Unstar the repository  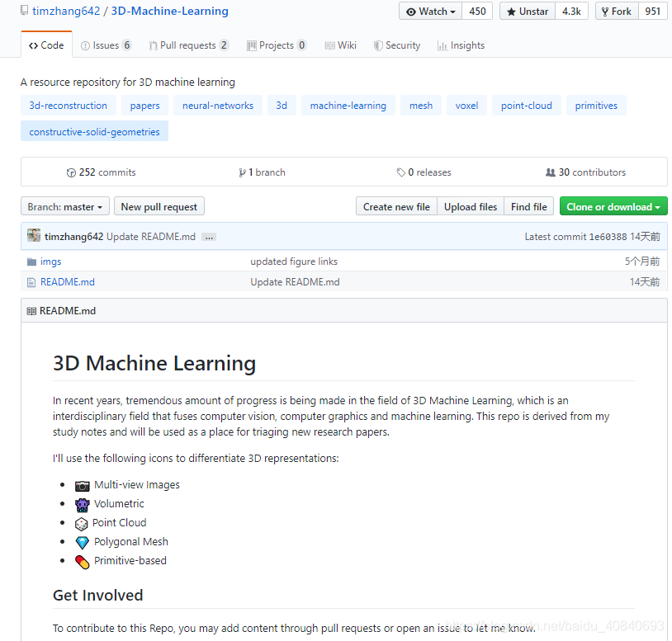point(528,11)
